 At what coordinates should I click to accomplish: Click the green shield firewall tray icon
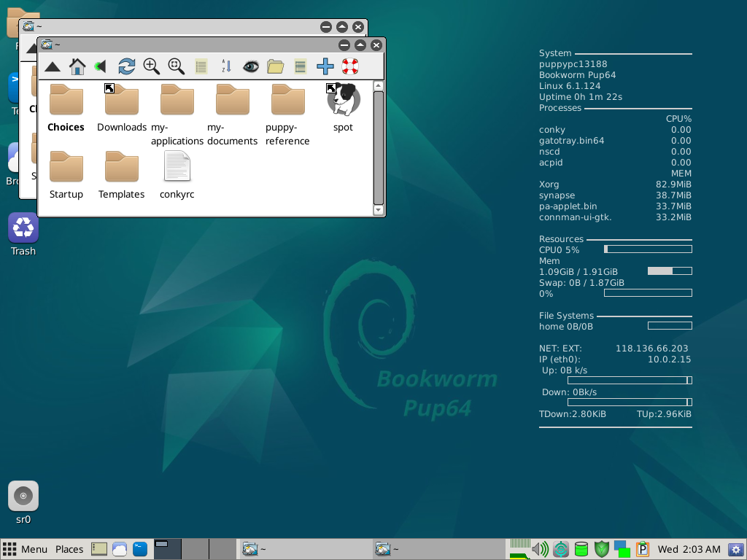pos(602,549)
